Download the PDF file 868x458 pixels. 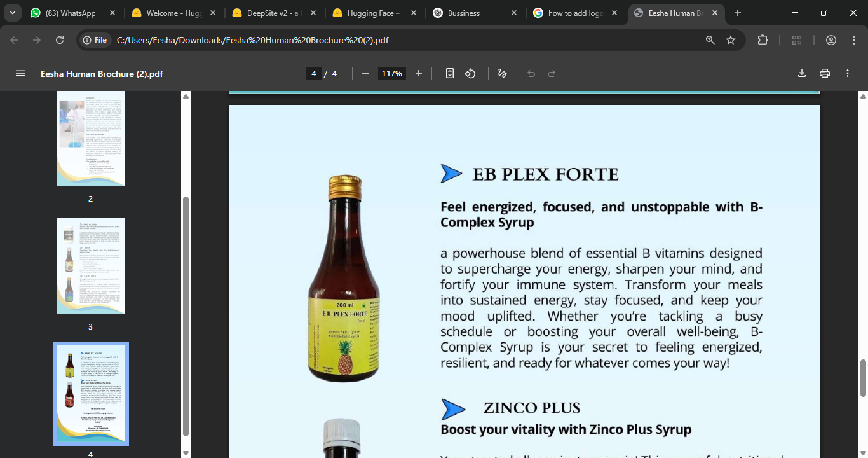(x=802, y=73)
